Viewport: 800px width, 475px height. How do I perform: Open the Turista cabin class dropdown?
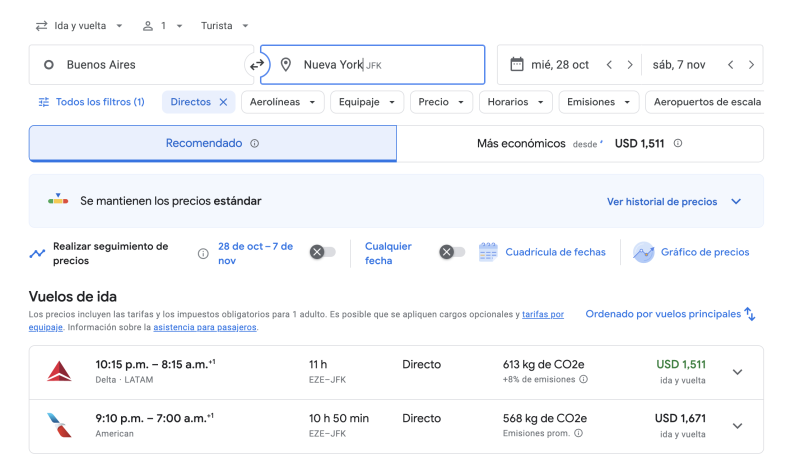click(x=225, y=25)
